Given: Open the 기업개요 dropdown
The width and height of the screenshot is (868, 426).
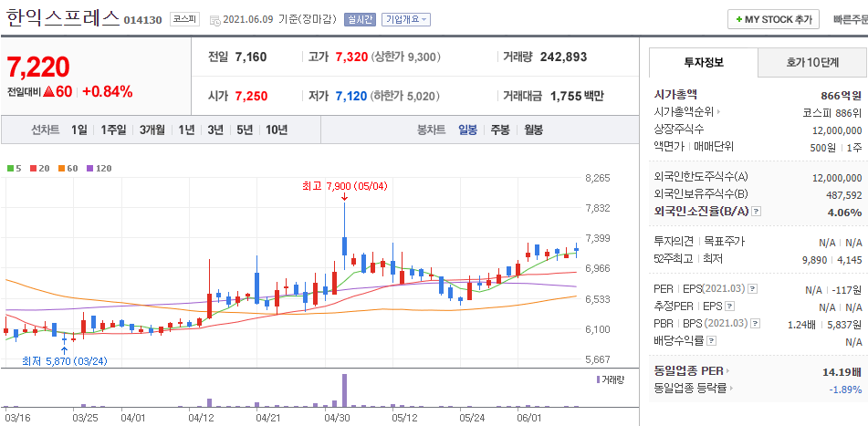Looking at the screenshot, I should (406, 20).
